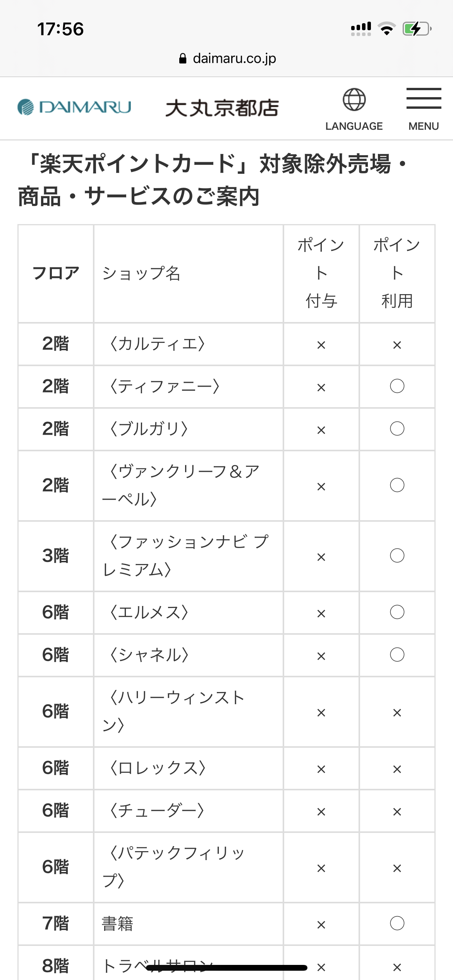Click the DAIMARU logo
The width and height of the screenshot is (453, 980).
[x=74, y=107]
